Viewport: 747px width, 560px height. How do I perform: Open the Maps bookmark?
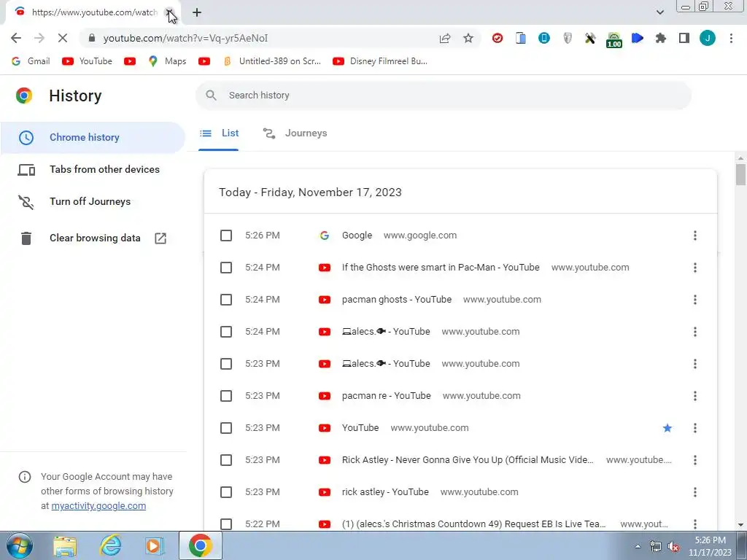tap(167, 61)
